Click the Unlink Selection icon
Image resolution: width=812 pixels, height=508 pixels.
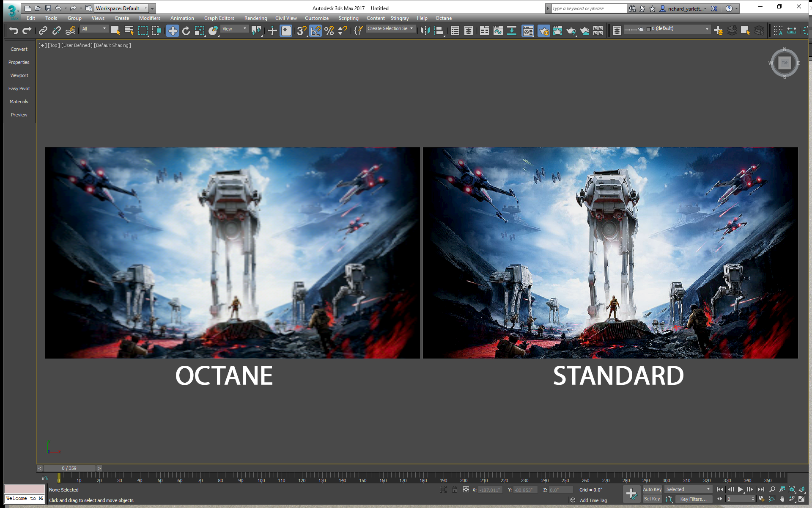point(56,30)
